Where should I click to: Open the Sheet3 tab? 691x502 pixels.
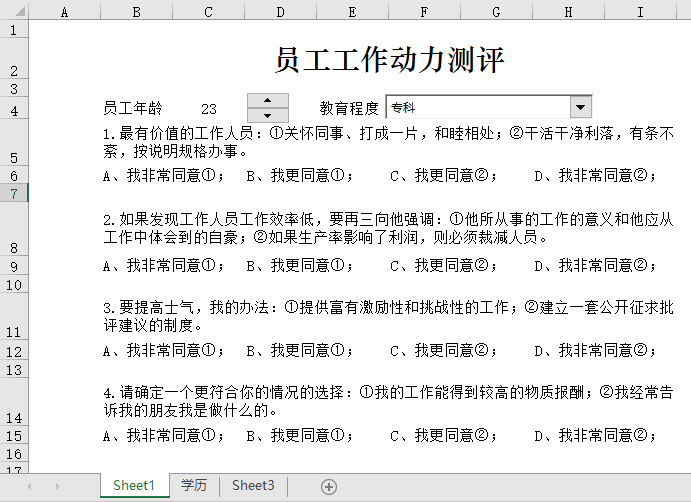click(253, 486)
